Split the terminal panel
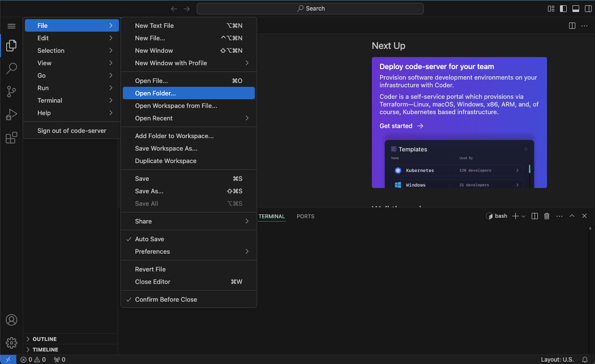This screenshot has height=364, width=595. click(535, 216)
